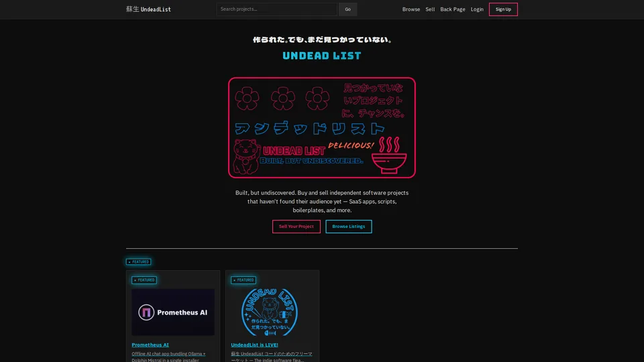Click the neon Undead List banner image
The width and height of the screenshot is (644, 362).
point(322,127)
